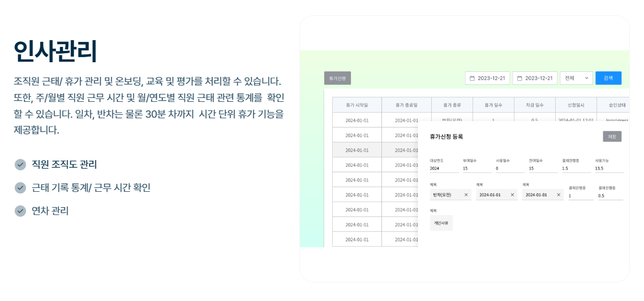Click the check icon beside 연차 관리

(20, 211)
